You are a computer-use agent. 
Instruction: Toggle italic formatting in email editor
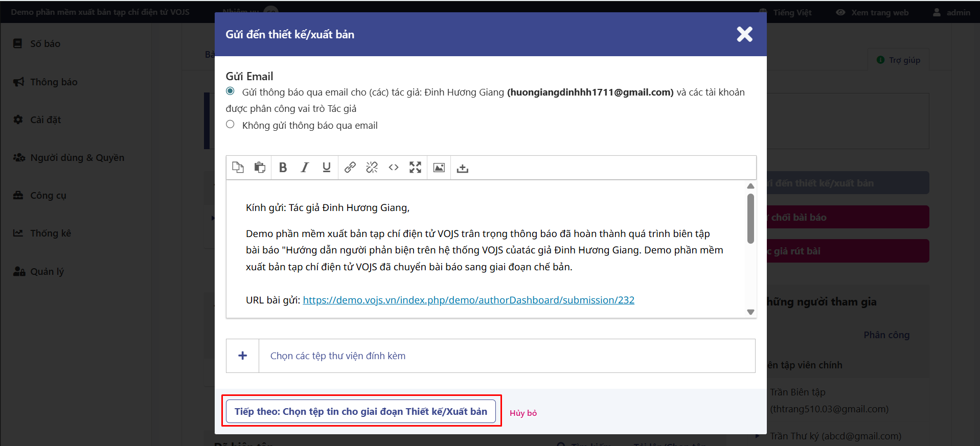pyautogui.click(x=305, y=168)
